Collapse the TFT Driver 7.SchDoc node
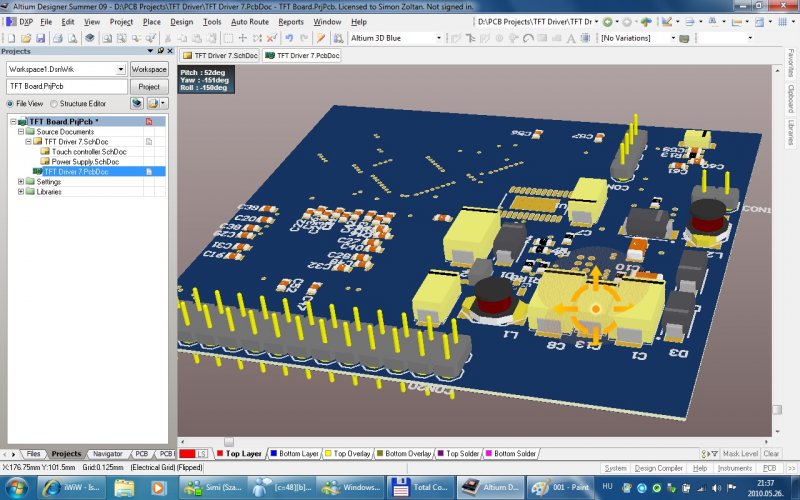800x500 pixels. [x=29, y=141]
